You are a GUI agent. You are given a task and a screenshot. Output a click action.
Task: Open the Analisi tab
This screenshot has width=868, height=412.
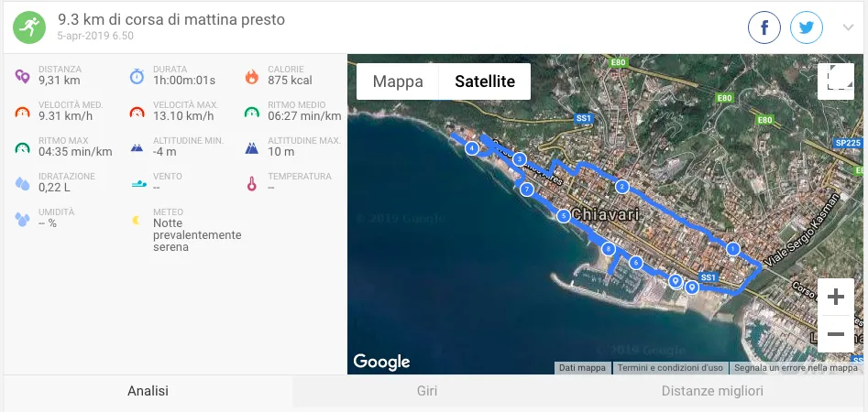point(148,391)
